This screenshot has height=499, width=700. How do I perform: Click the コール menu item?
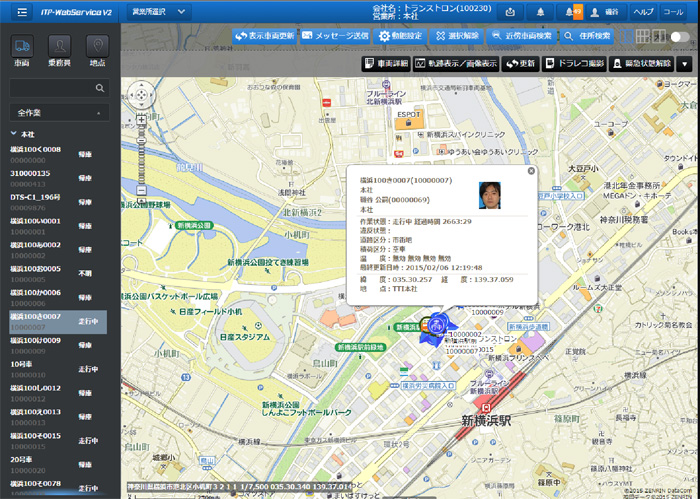pos(674,11)
